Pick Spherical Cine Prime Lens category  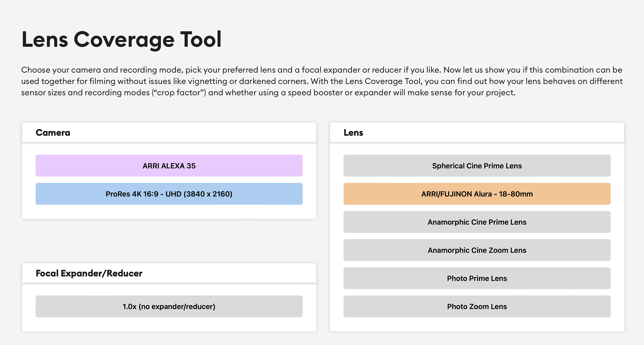(x=477, y=165)
